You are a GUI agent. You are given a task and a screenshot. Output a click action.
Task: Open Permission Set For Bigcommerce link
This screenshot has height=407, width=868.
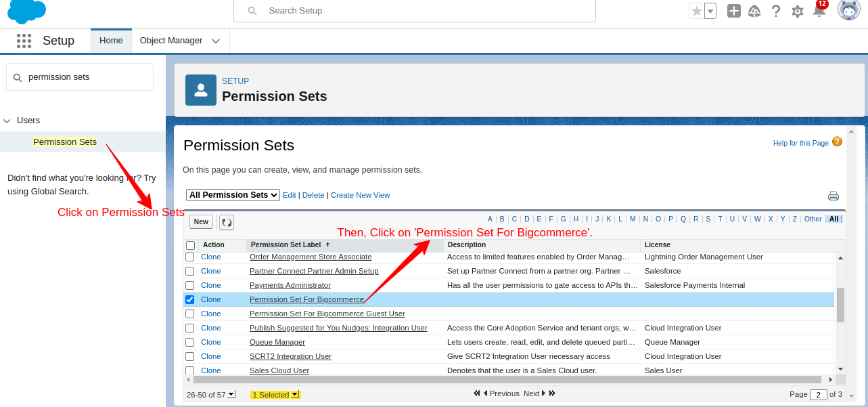tap(306, 299)
